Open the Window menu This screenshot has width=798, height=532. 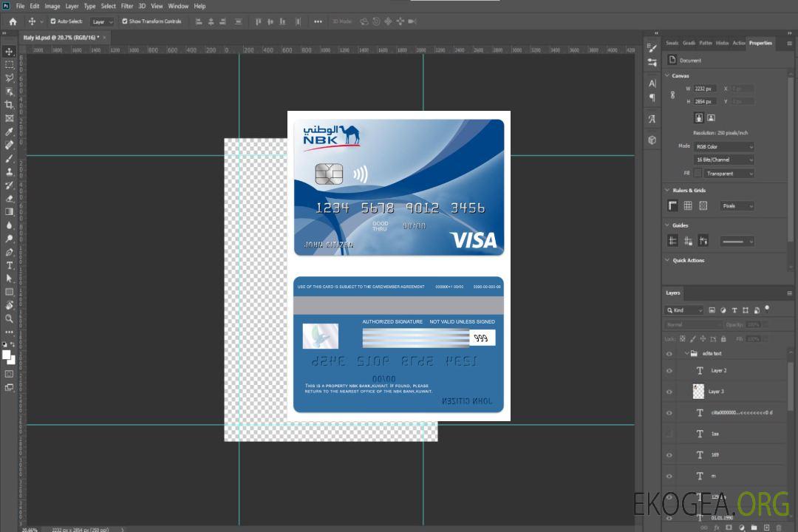[178, 6]
